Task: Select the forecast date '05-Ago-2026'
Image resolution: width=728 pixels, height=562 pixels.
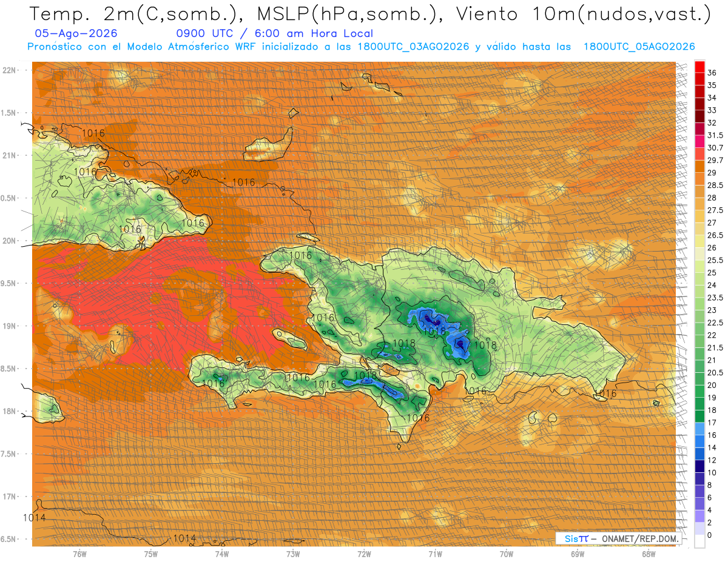Action: coord(76,34)
